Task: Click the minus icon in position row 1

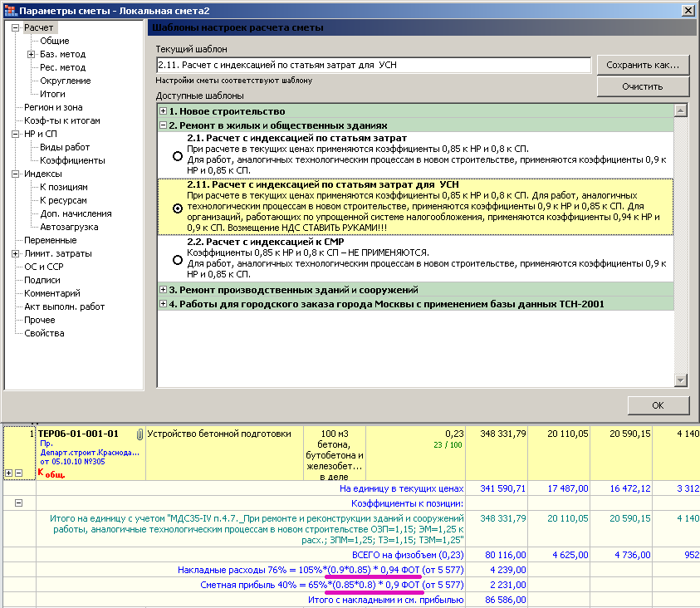Action: point(18,473)
